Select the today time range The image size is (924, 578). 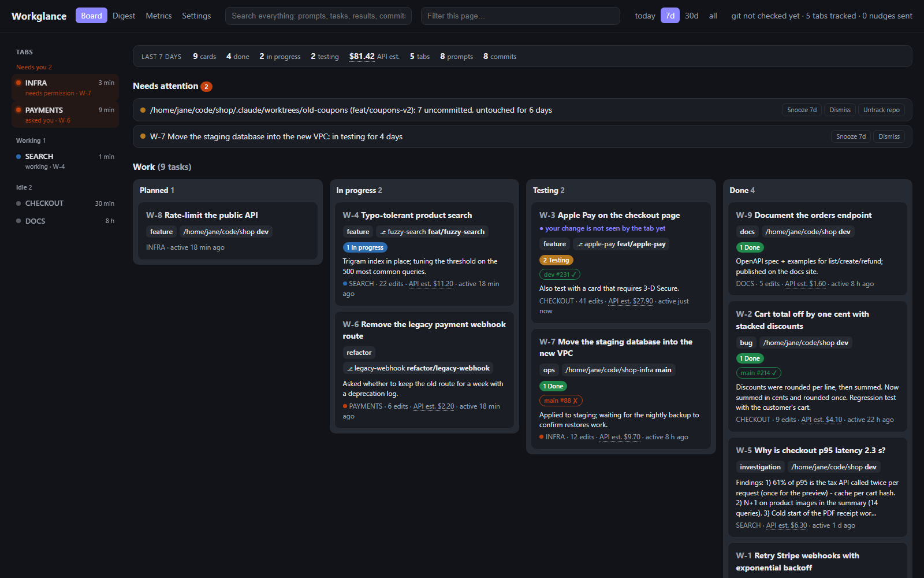pyautogui.click(x=645, y=16)
